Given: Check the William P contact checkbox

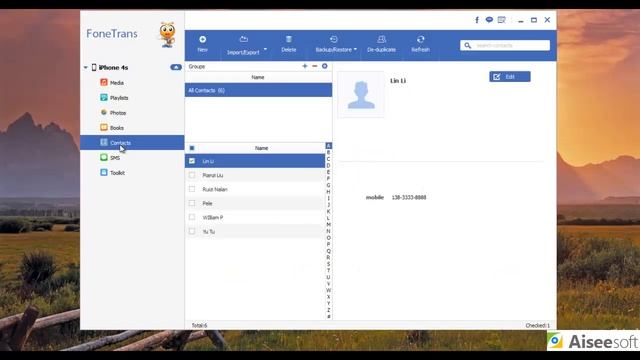Looking at the screenshot, I should point(192,217).
